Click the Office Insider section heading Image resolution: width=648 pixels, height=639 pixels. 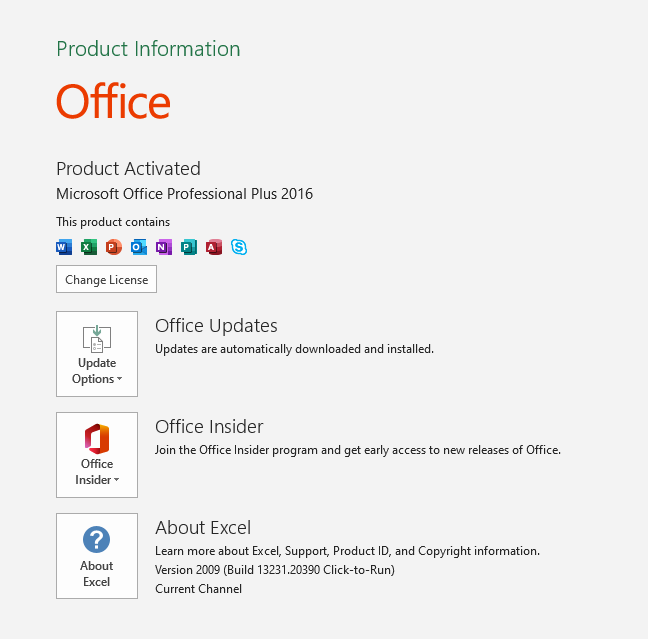coord(209,427)
